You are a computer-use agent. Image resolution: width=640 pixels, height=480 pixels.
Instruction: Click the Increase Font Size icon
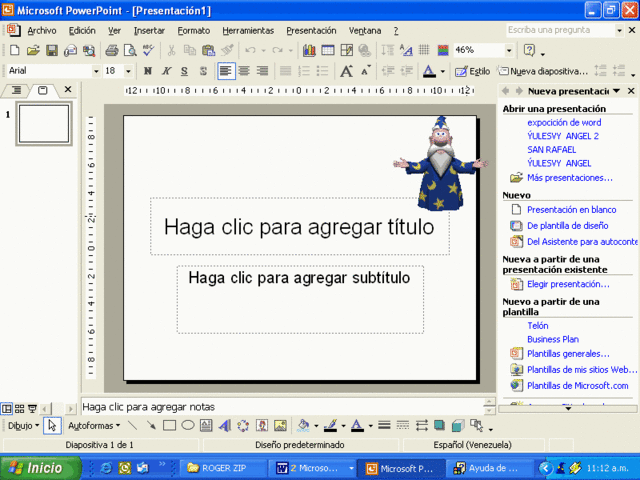click(x=347, y=71)
